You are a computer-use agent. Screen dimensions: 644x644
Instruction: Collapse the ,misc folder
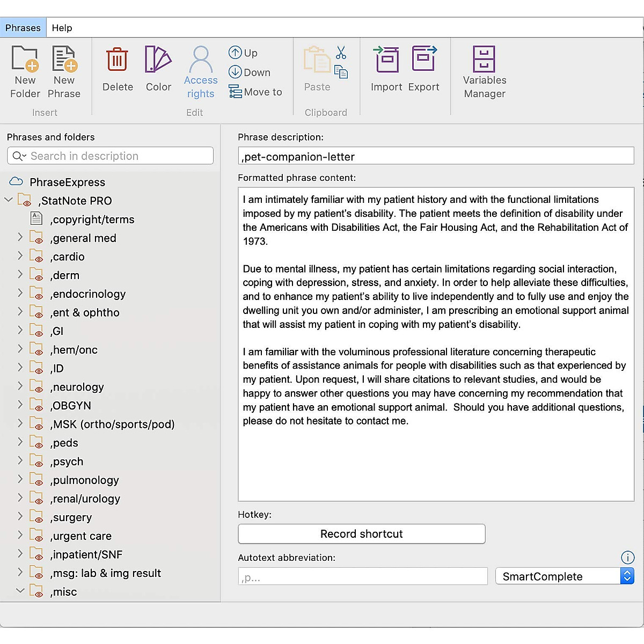tap(20, 591)
